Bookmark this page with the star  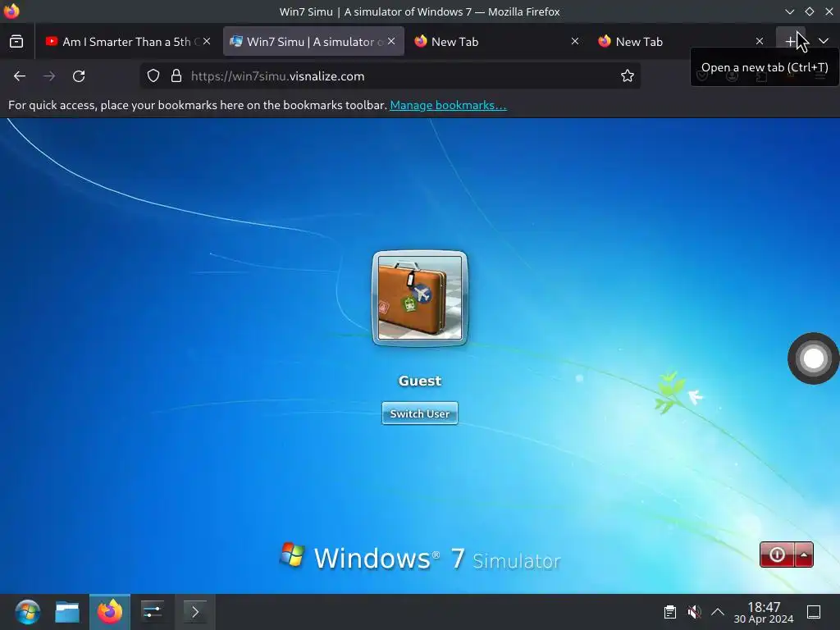pyautogui.click(x=628, y=76)
